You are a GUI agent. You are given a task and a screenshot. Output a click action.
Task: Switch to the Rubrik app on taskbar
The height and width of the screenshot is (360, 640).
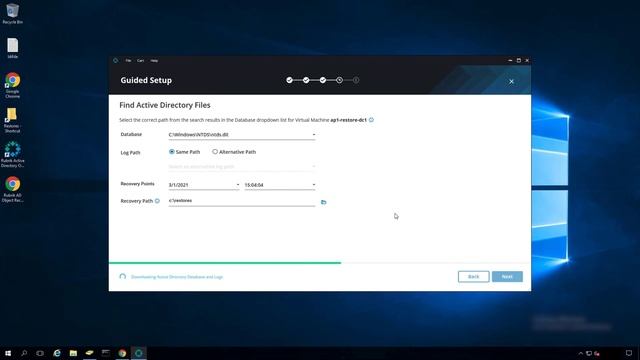(x=139, y=353)
